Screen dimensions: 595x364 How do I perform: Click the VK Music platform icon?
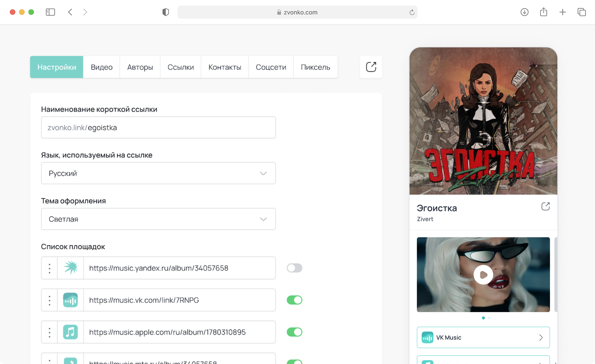pos(70,300)
